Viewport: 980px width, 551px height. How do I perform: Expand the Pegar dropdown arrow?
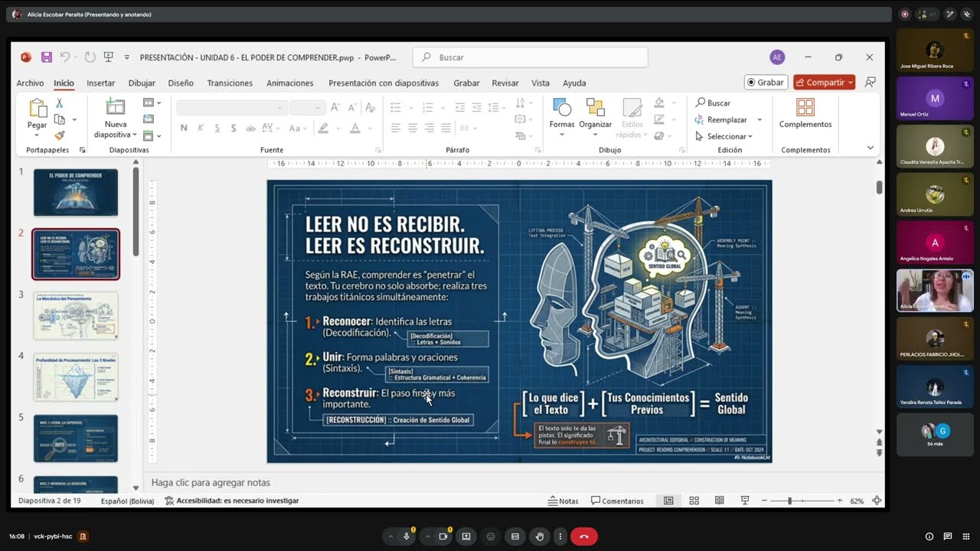38,135
